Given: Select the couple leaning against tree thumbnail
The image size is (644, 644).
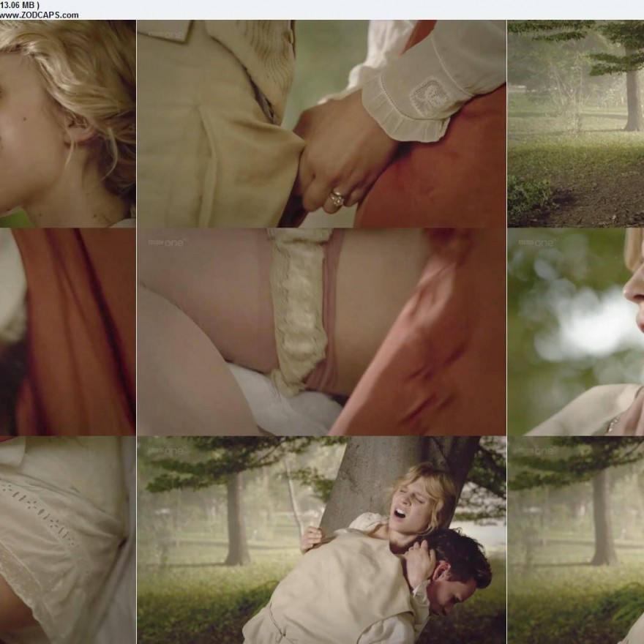Looking at the screenshot, I should pos(321,540).
